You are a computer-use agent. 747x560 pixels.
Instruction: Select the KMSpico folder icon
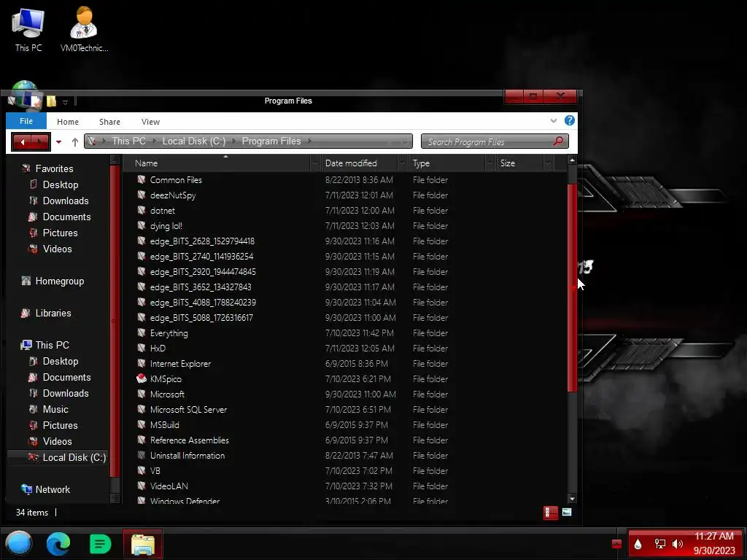141,378
